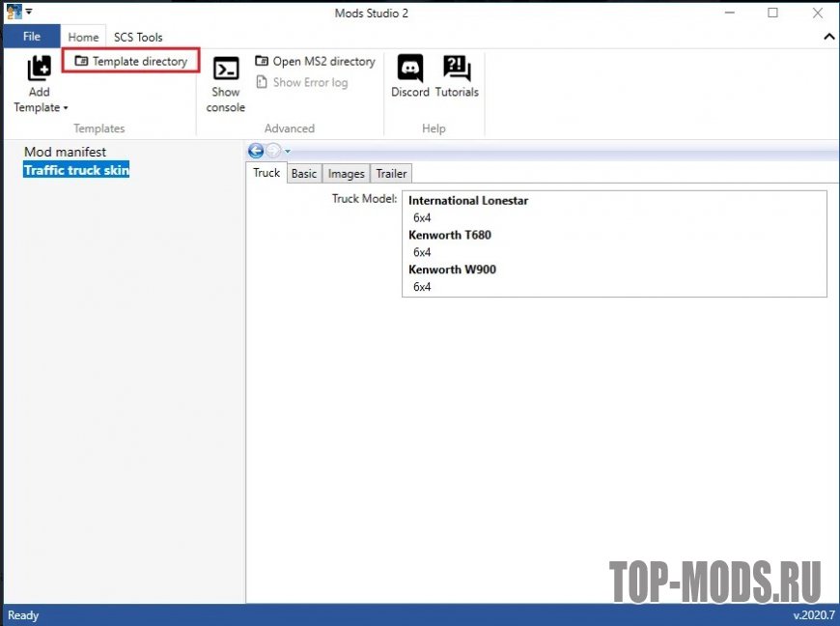The height and width of the screenshot is (626, 840).
Task: Switch to the Images tab
Action: click(x=346, y=174)
